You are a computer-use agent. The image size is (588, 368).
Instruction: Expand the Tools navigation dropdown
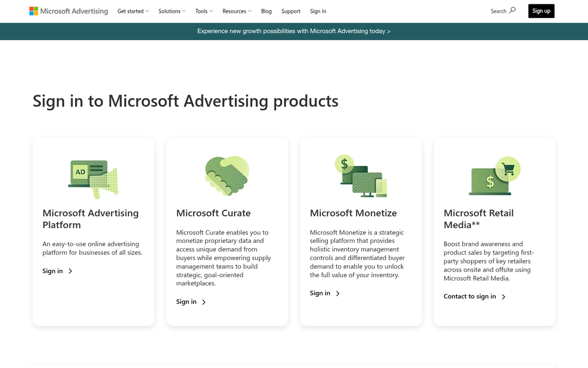(204, 11)
